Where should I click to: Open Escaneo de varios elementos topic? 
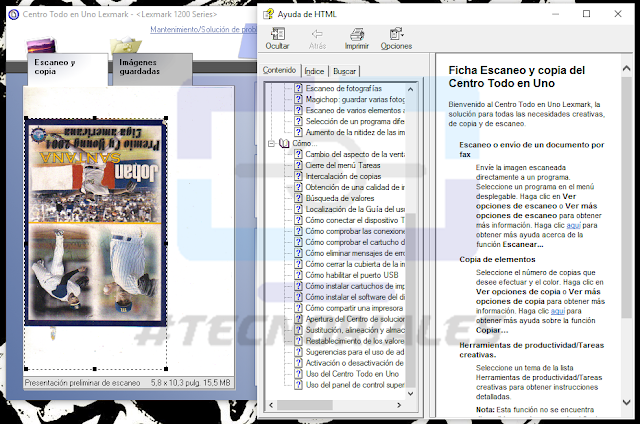pos(355,110)
